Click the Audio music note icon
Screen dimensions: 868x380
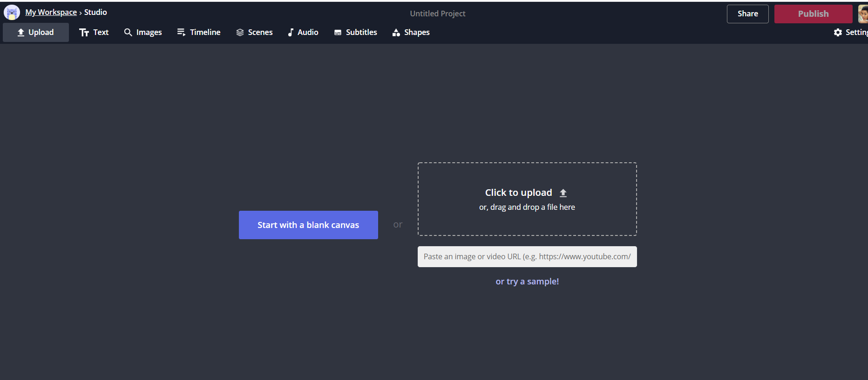[x=291, y=32]
